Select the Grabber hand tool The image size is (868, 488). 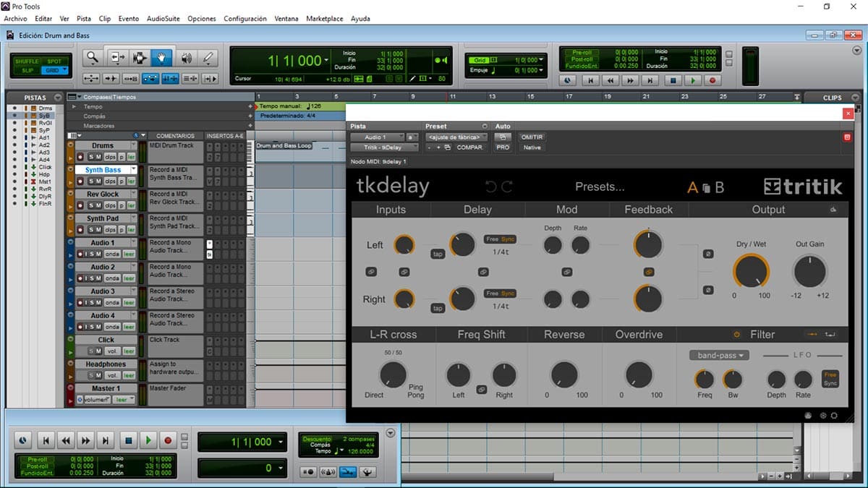(x=161, y=58)
